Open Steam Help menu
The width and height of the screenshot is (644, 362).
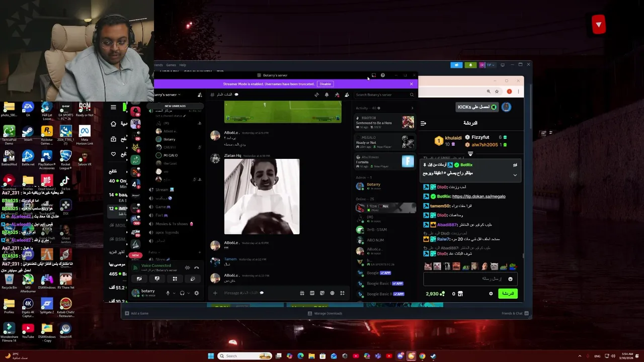pos(183,65)
